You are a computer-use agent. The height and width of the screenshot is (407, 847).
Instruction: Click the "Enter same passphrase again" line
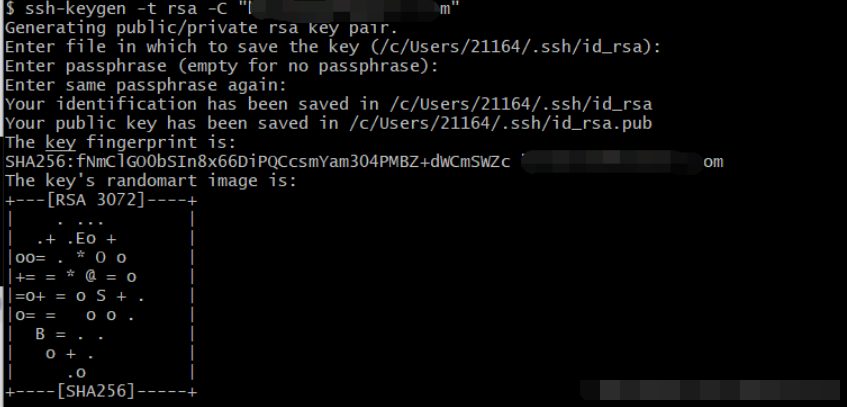[146, 85]
